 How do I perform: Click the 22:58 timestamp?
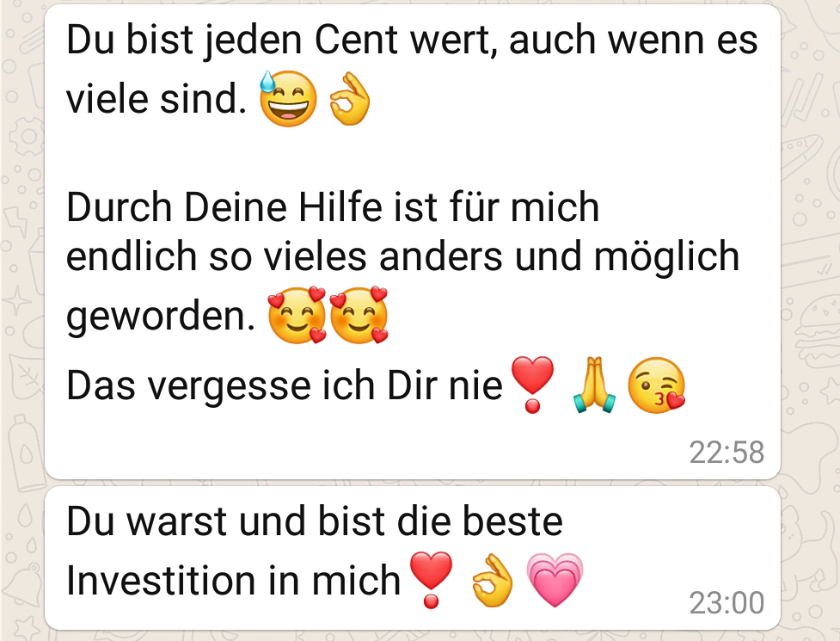pos(727,453)
